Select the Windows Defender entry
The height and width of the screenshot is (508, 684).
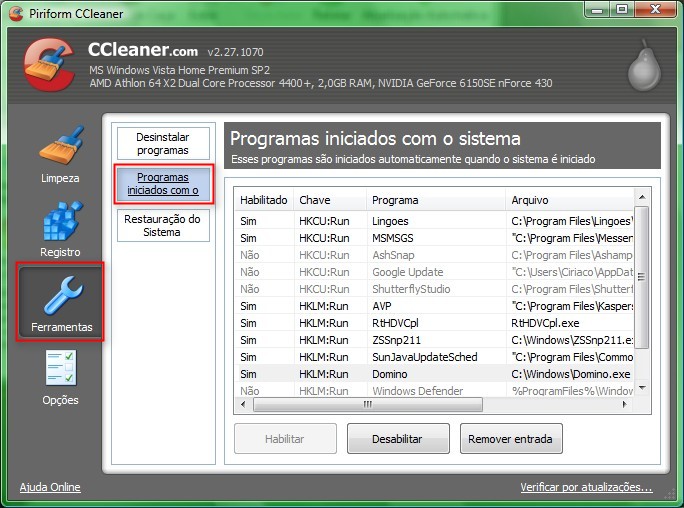[x=434, y=390]
